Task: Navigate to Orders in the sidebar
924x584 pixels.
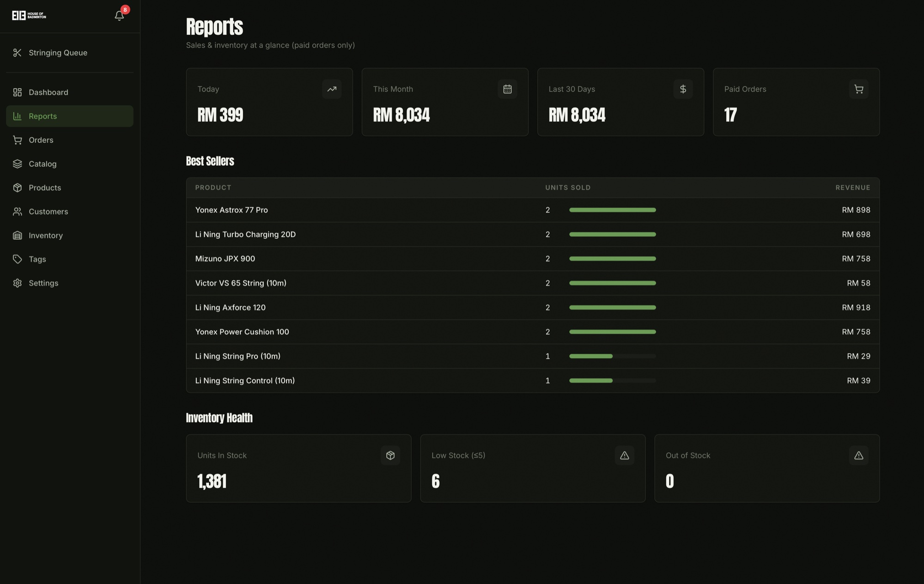Action: pyautogui.click(x=70, y=140)
